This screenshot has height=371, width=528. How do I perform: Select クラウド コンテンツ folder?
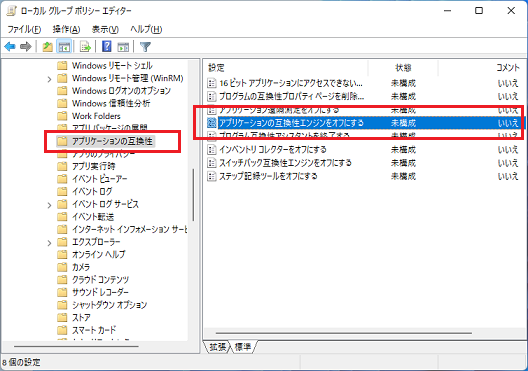[x=100, y=279]
